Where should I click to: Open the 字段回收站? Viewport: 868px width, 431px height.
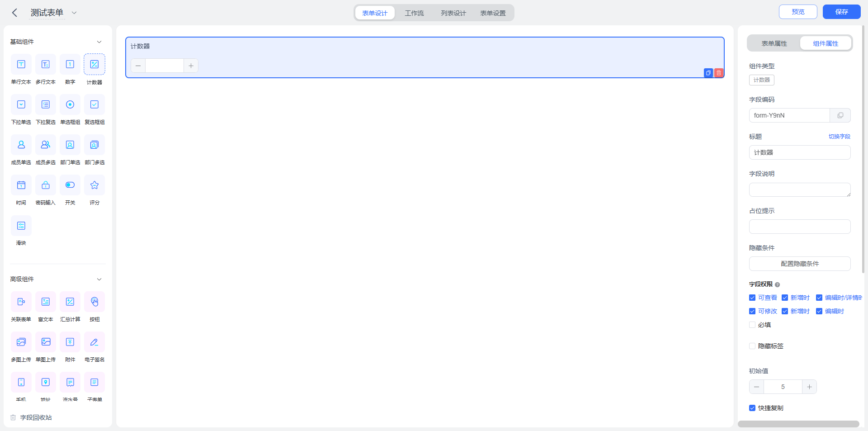(x=31, y=417)
